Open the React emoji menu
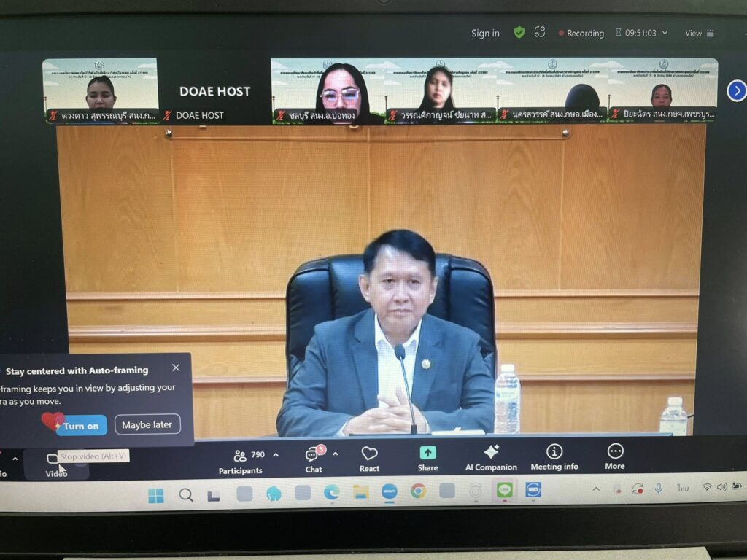This screenshot has height=560, width=747. click(x=369, y=458)
